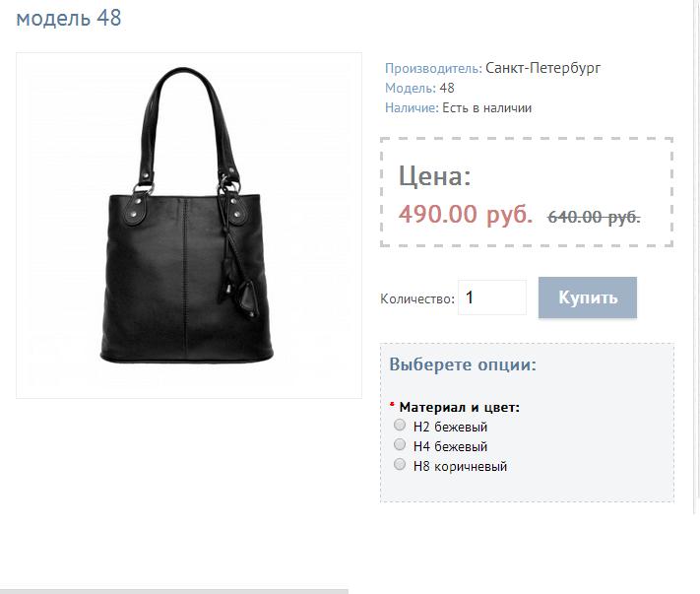Click the модель 48 page heading
This screenshot has width=700, height=594.
click(x=69, y=18)
